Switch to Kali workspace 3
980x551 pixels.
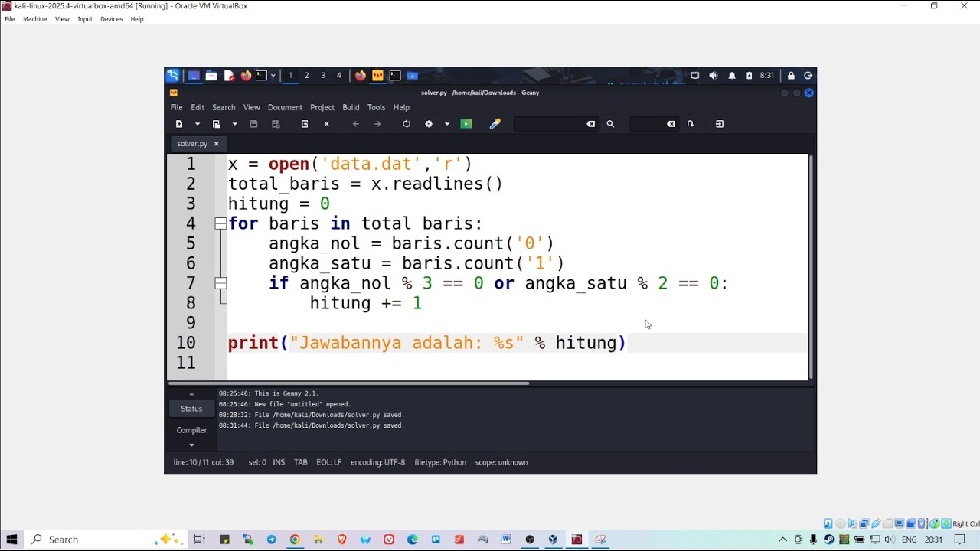tap(323, 75)
